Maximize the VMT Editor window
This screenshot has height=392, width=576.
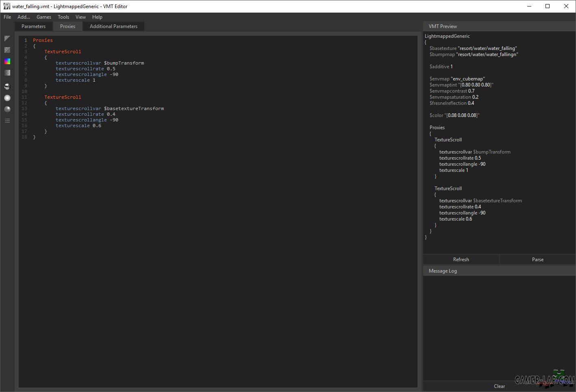(548, 6)
